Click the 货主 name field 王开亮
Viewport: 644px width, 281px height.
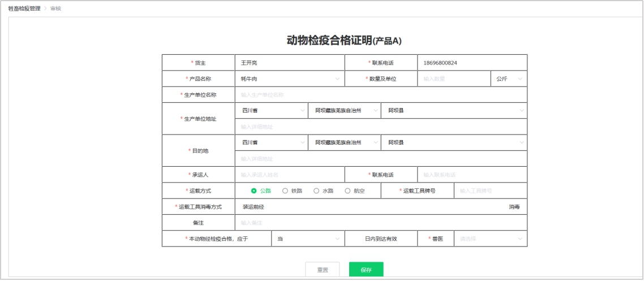(290, 63)
